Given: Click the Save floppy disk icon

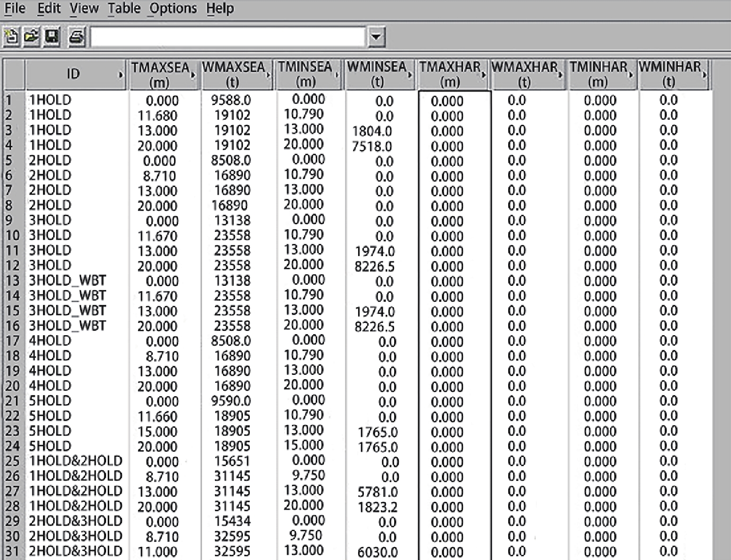Looking at the screenshot, I should click(x=51, y=37).
